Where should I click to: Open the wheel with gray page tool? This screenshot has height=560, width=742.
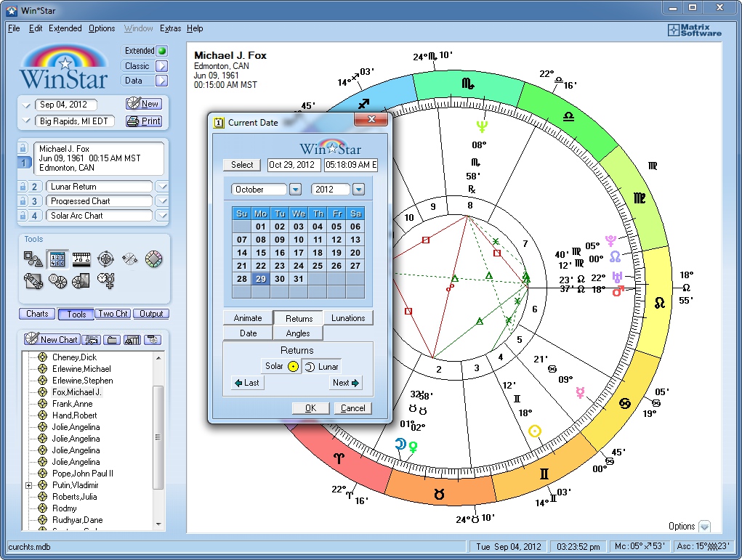point(81,281)
